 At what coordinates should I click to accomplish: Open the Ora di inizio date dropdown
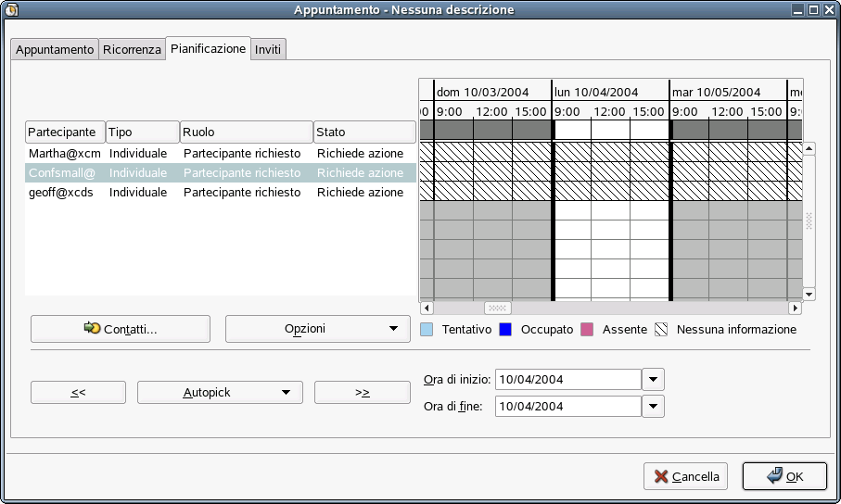pyautogui.click(x=654, y=380)
